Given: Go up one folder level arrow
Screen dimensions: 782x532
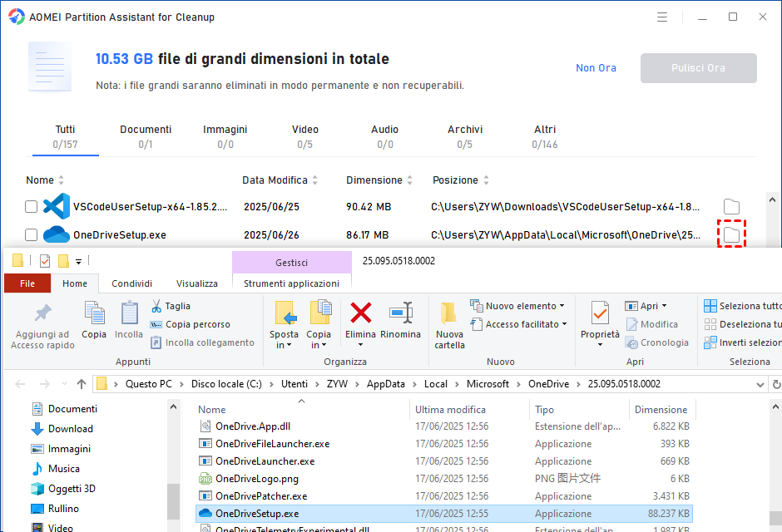Looking at the screenshot, I should (x=82, y=384).
